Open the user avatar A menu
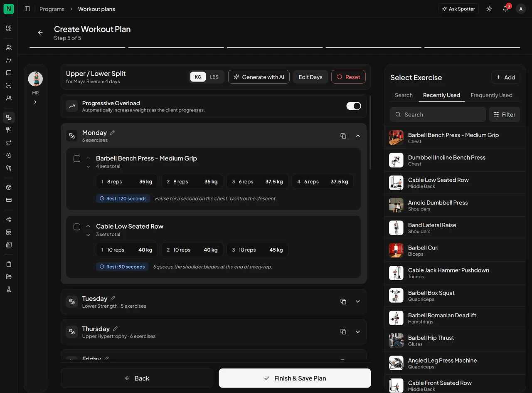Image resolution: width=532 pixels, height=393 pixels. coord(521,9)
